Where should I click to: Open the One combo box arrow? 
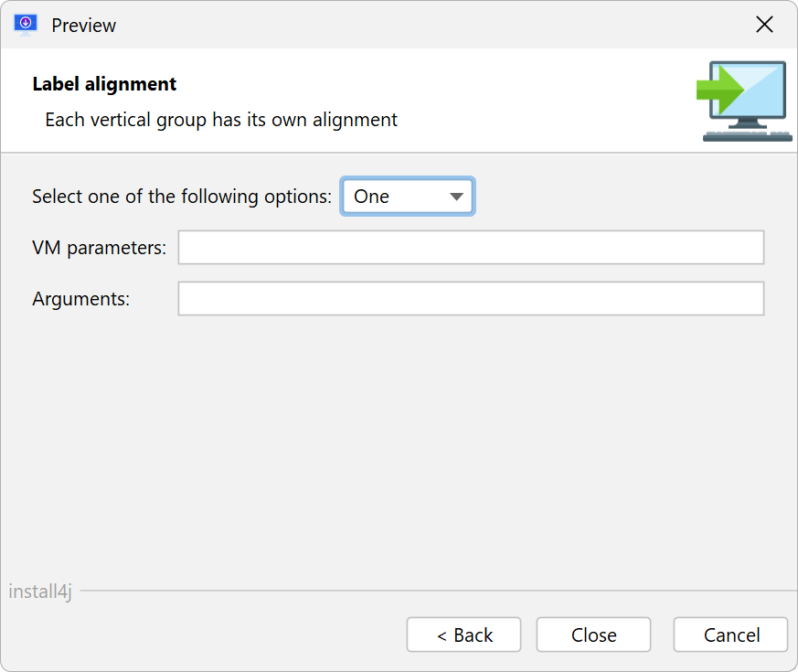456,197
